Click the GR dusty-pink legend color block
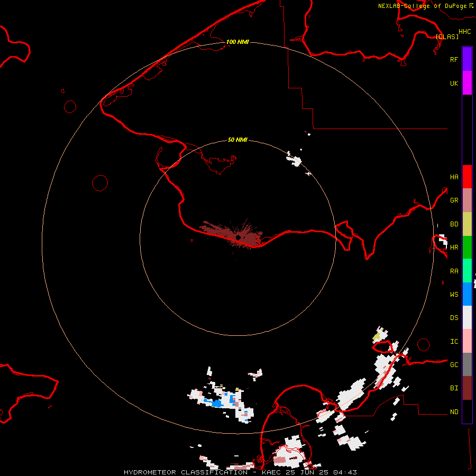476x476 pixels. (x=467, y=200)
